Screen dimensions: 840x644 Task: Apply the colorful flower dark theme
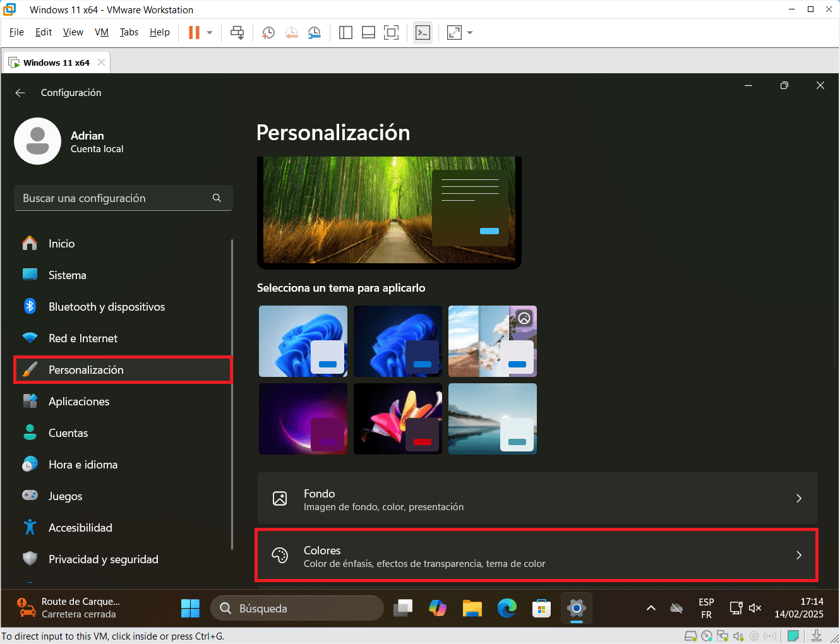pyautogui.click(x=398, y=419)
